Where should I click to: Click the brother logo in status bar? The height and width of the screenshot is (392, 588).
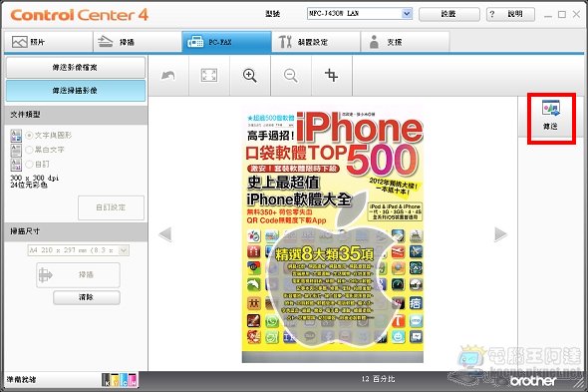point(533,381)
